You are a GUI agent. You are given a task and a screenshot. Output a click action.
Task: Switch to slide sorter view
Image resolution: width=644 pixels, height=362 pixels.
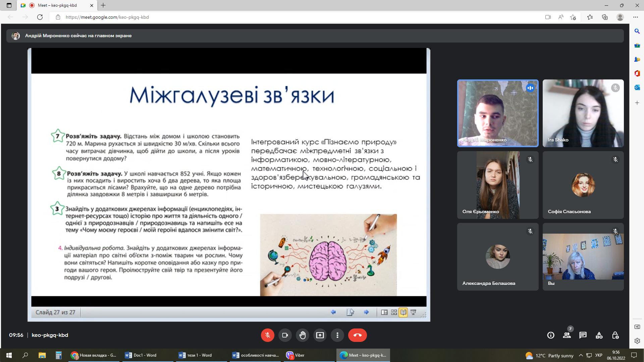pos(394,312)
